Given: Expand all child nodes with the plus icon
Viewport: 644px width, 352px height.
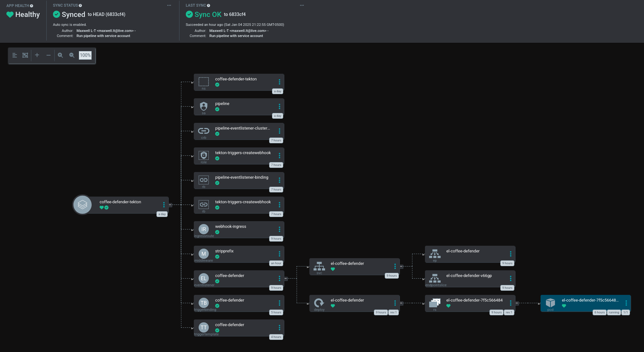Looking at the screenshot, I should point(37,55).
